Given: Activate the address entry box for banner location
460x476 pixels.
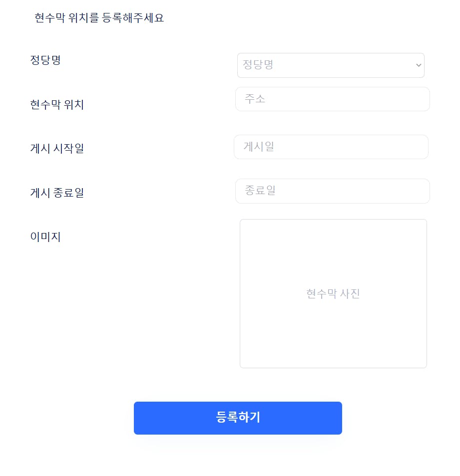Looking at the screenshot, I should pos(331,99).
